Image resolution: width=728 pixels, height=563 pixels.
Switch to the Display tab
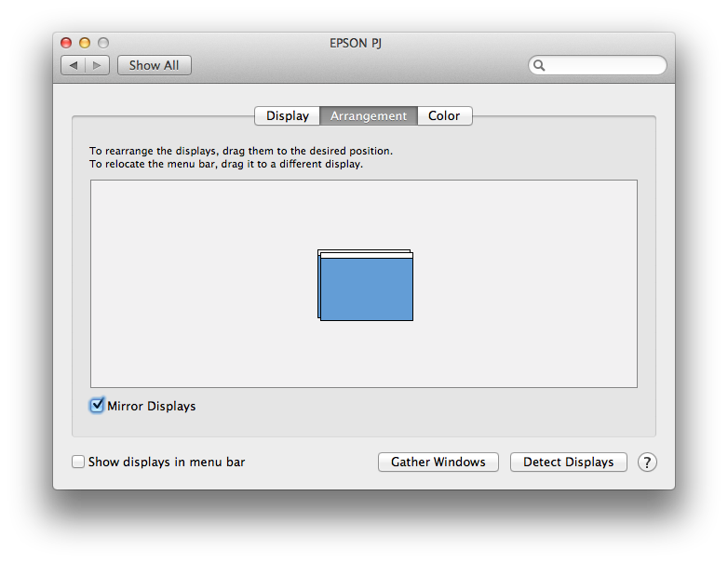tap(288, 116)
